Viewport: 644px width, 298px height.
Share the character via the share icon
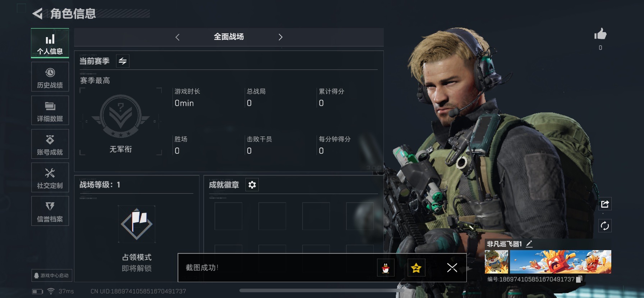[x=605, y=204]
